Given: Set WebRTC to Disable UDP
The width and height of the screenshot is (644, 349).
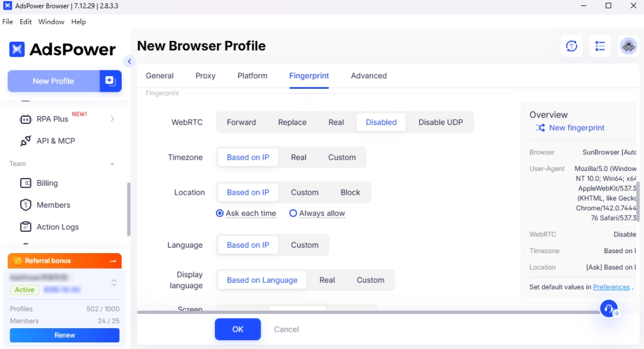Looking at the screenshot, I should (x=441, y=123).
